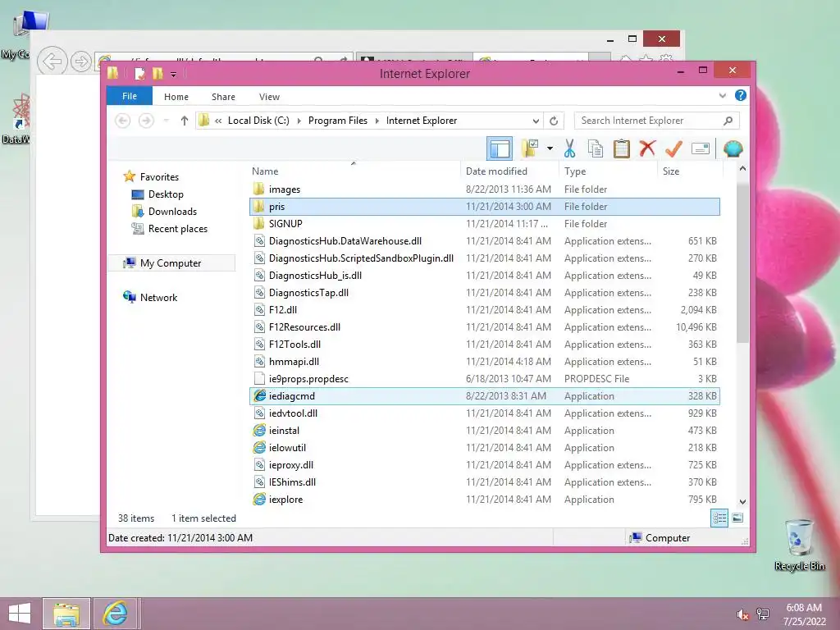The height and width of the screenshot is (630, 840).
Task: Select My Computer in navigation pane
Action: coord(171,263)
